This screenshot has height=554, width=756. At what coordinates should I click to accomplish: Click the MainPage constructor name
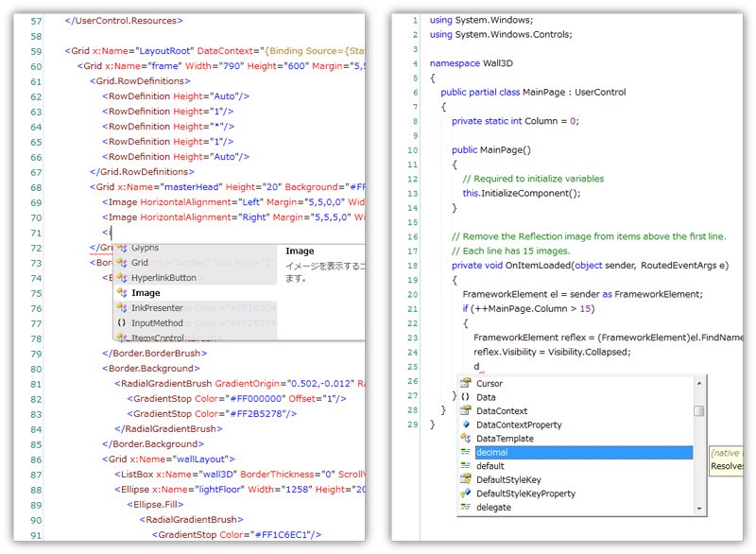pyautogui.click(x=501, y=150)
